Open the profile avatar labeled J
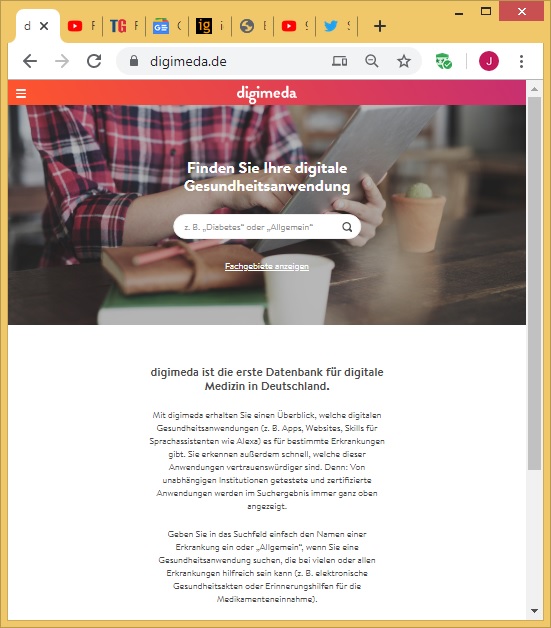551x628 pixels. click(x=489, y=61)
